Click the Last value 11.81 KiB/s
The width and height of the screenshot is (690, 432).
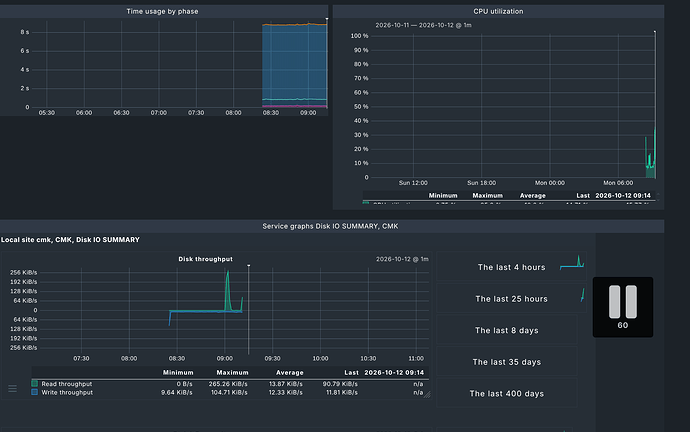(x=341, y=392)
